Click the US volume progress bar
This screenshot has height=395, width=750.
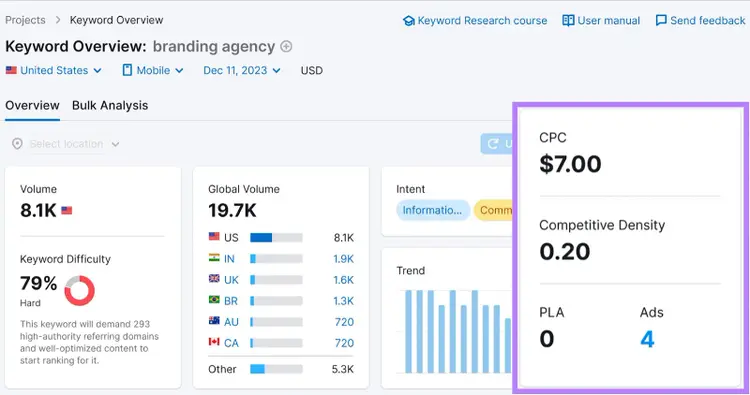276,238
